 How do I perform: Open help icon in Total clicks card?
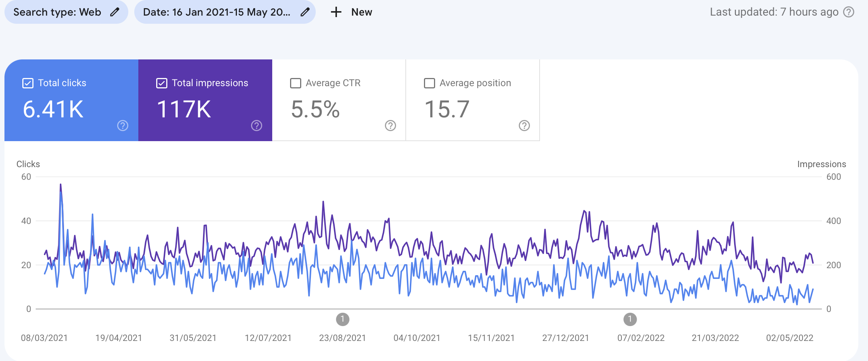pyautogui.click(x=123, y=126)
